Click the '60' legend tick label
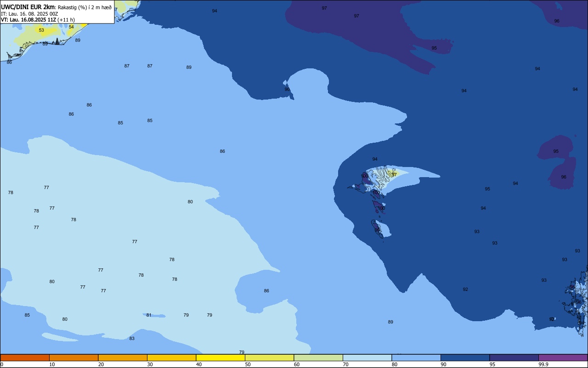 click(x=297, y=364)
